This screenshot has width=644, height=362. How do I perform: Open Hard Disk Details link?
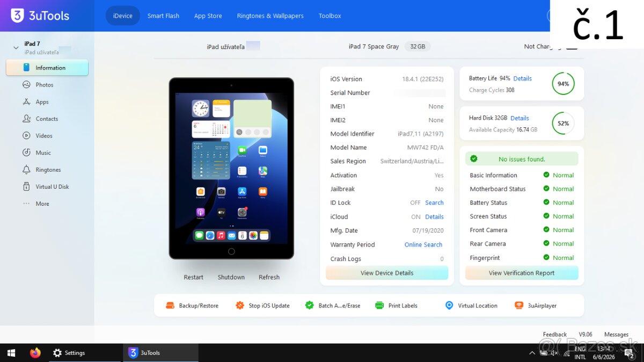(519, 118)
